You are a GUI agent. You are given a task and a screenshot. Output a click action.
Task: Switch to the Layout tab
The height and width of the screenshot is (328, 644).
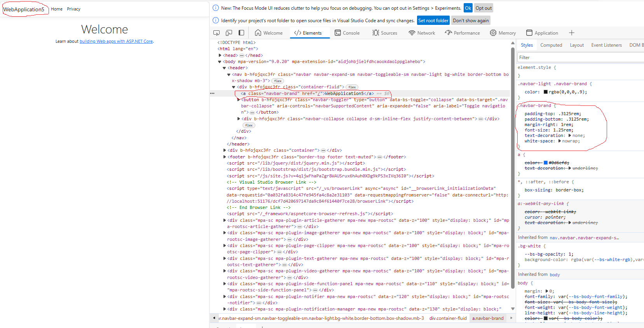(x=577, y=45)
